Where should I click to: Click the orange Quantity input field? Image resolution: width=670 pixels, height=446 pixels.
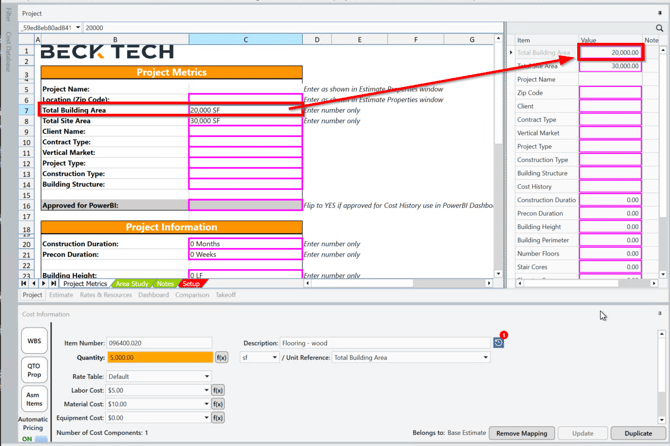[159, 357]
